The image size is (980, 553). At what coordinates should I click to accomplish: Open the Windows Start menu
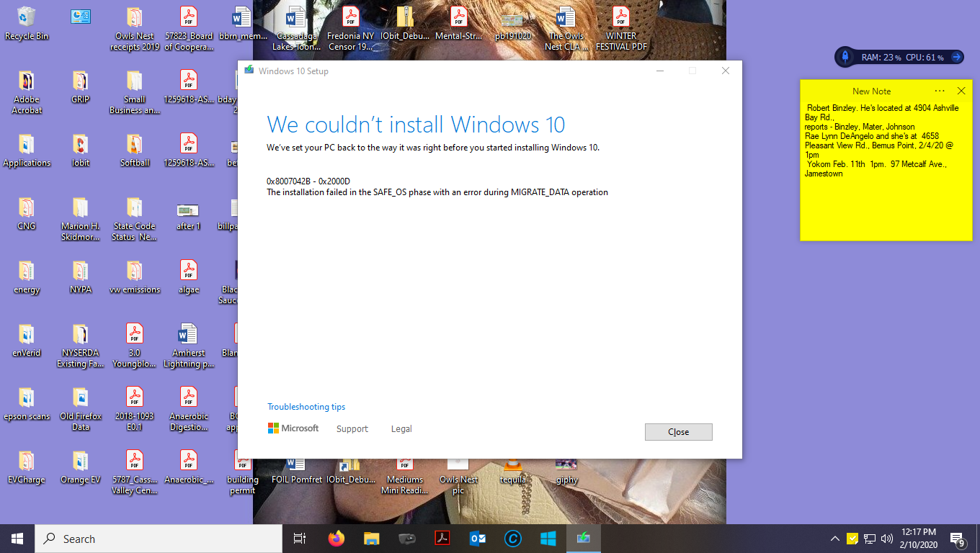(x=17, y=539)
